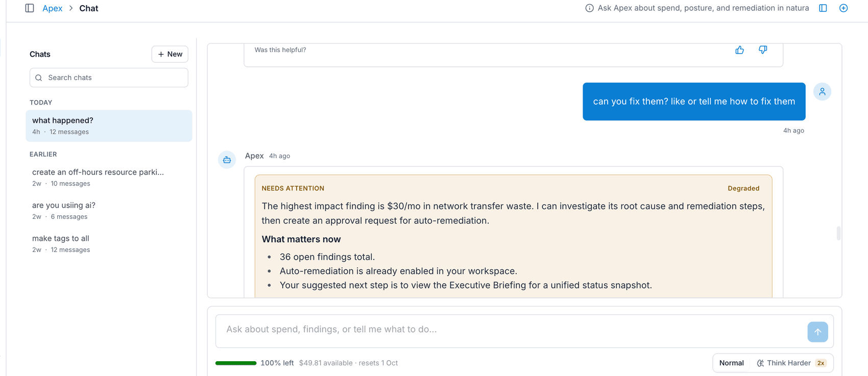Click the user message about fixing them
The height and width of the screenshot is (376, 868).
click(x=694, y=102)
